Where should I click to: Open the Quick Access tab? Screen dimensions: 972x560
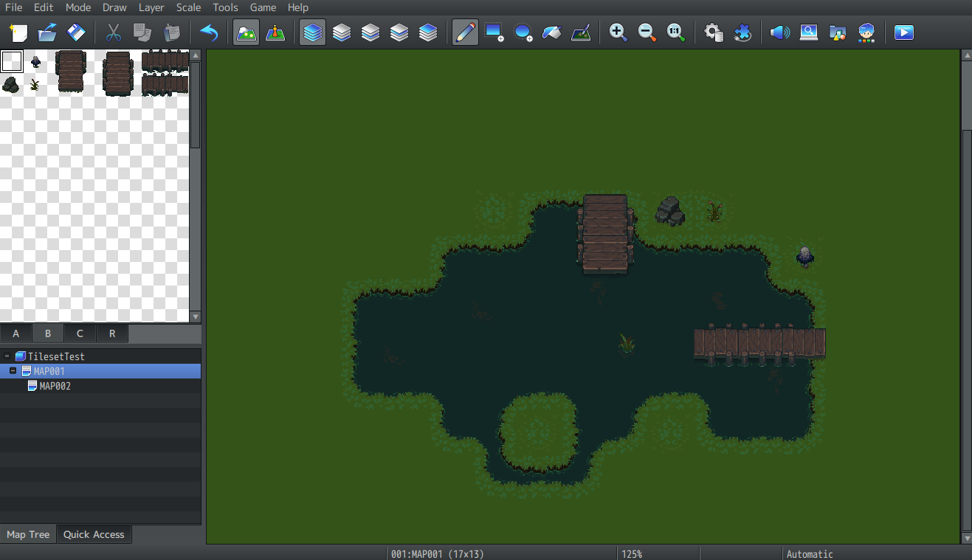[x=94, y=534]
